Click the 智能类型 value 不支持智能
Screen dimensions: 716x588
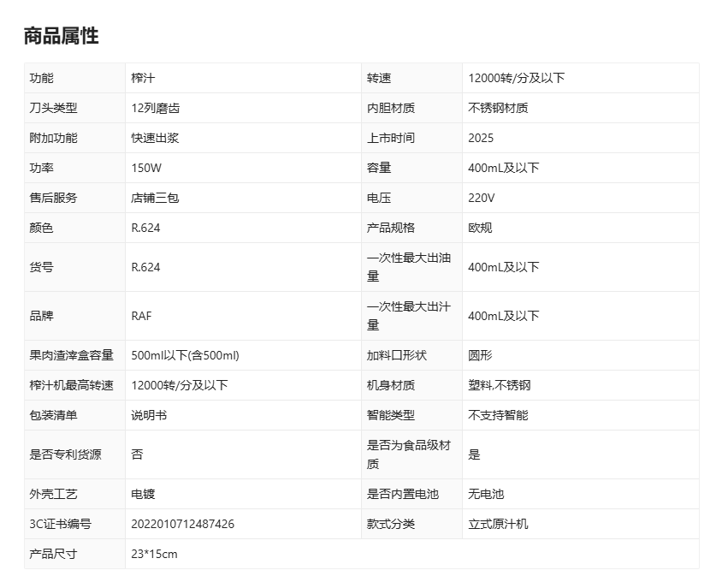coord(498,415)
